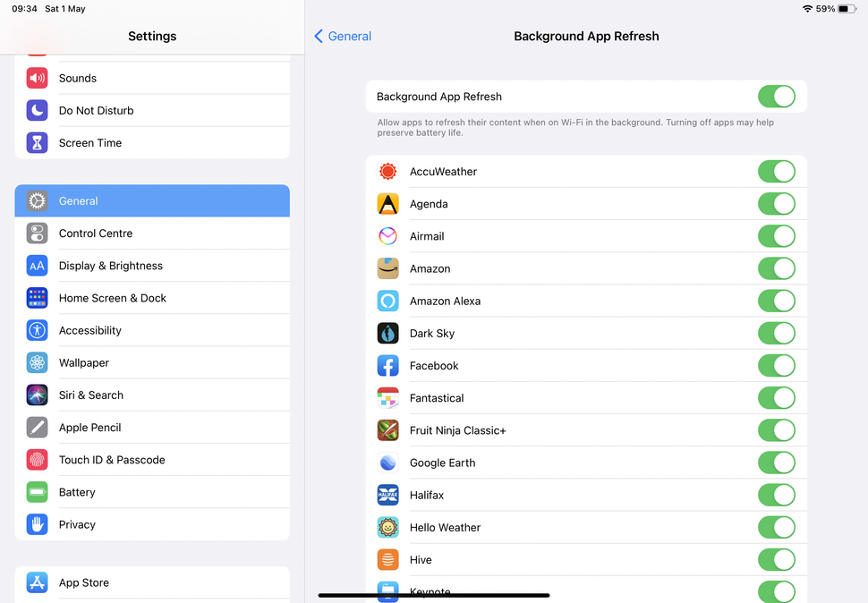868x603 pixels.
Task: Tap the Screen Time hourglass icon
Action: pyautogui.click(x=37, y=142)
